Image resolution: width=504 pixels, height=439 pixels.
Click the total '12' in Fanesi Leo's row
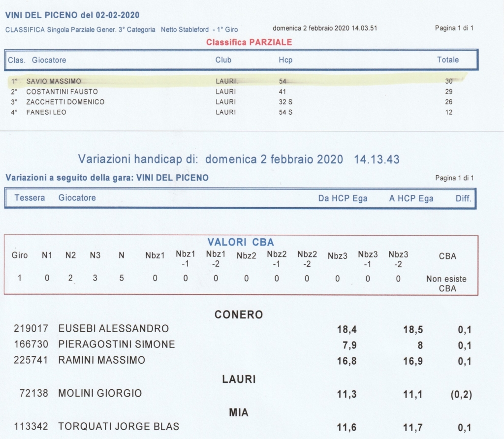(449, 112)
